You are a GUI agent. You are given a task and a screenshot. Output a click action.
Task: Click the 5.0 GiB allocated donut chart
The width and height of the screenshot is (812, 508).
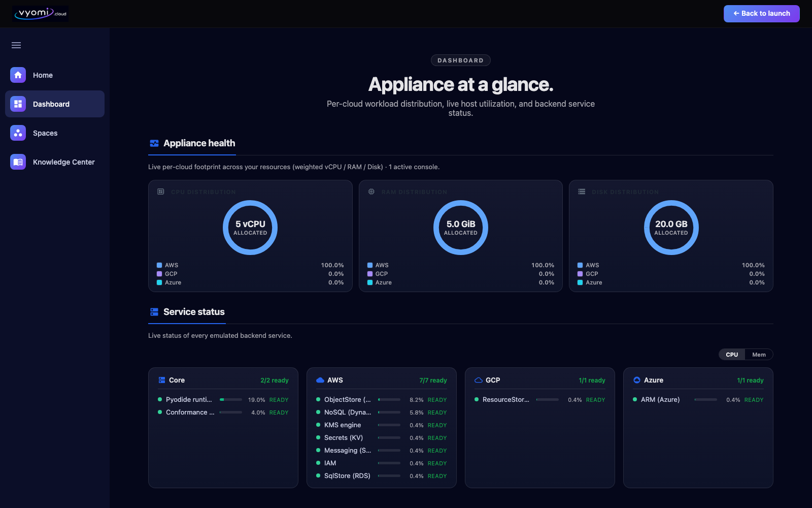click(461, 228)
